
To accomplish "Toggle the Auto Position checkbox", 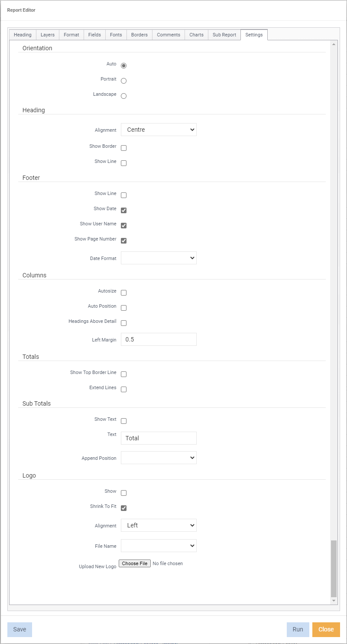I will (x=123, y=307).
